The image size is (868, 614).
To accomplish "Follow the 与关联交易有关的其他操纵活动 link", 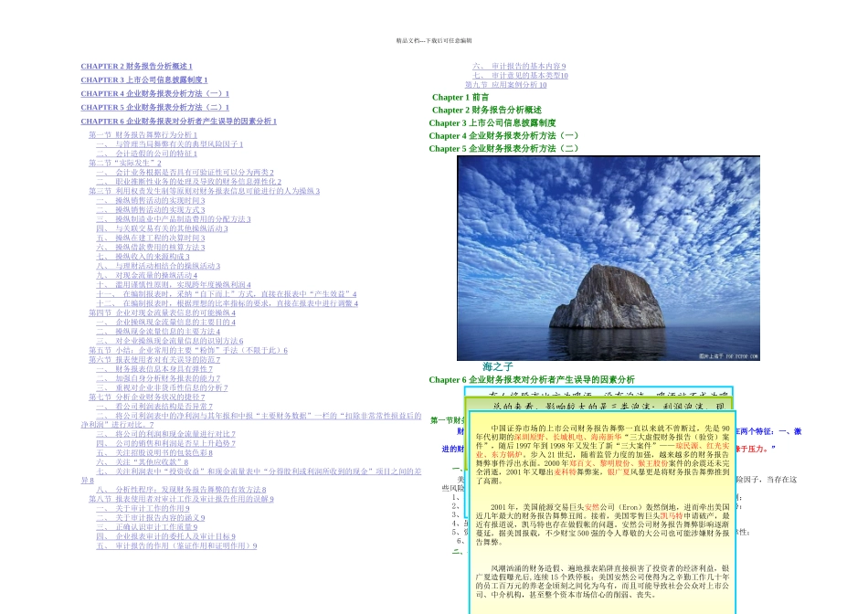I will tap(162, 228).
